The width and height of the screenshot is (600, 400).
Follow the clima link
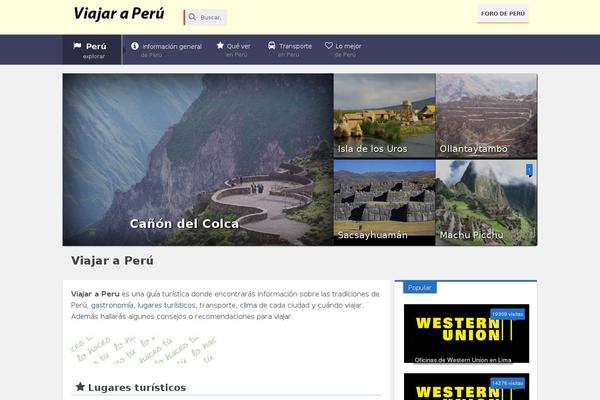click(248, 305)
